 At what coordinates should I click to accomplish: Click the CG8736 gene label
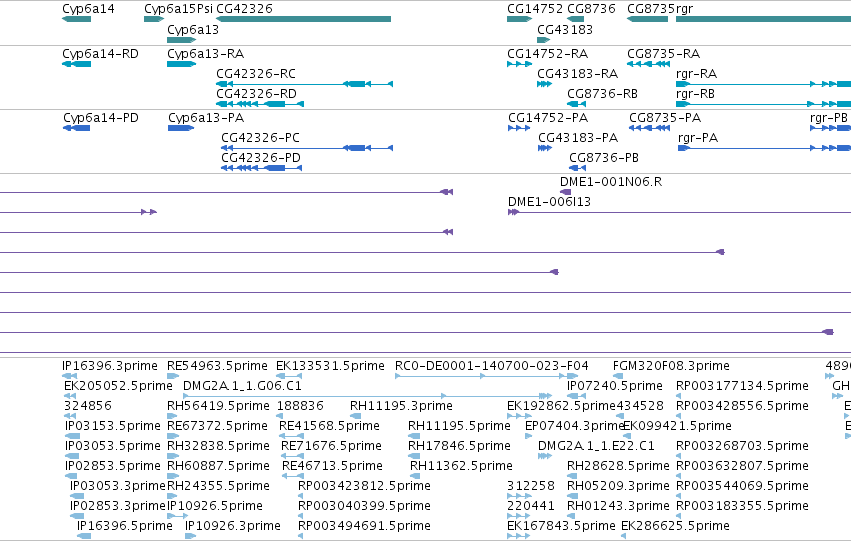[x=591, y=9]
